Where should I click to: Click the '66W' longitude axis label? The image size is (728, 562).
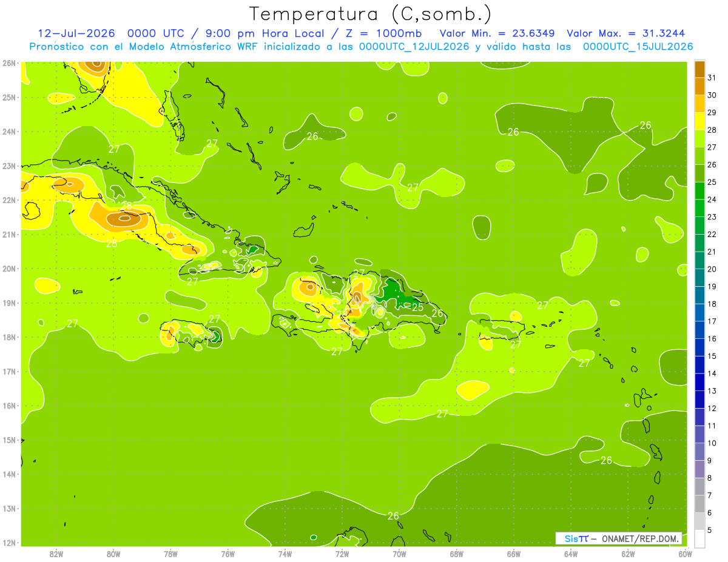[514, 554]
